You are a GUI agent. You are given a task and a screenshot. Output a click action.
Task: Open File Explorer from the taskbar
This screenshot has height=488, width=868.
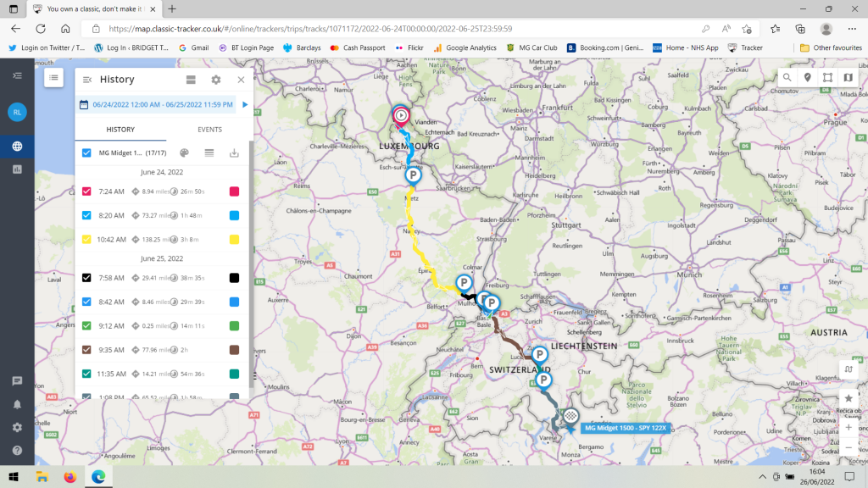[x=42, y=476]
